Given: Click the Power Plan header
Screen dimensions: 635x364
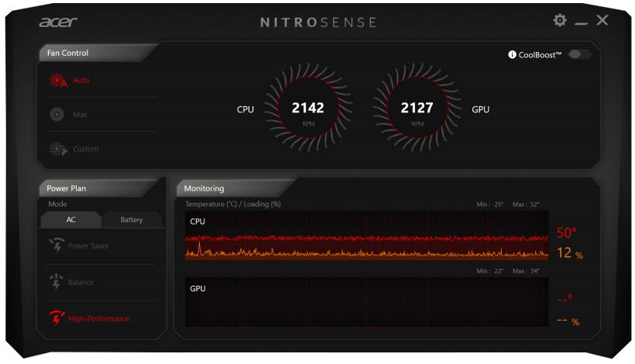Looking at the screenshot, I should point(67,188).
